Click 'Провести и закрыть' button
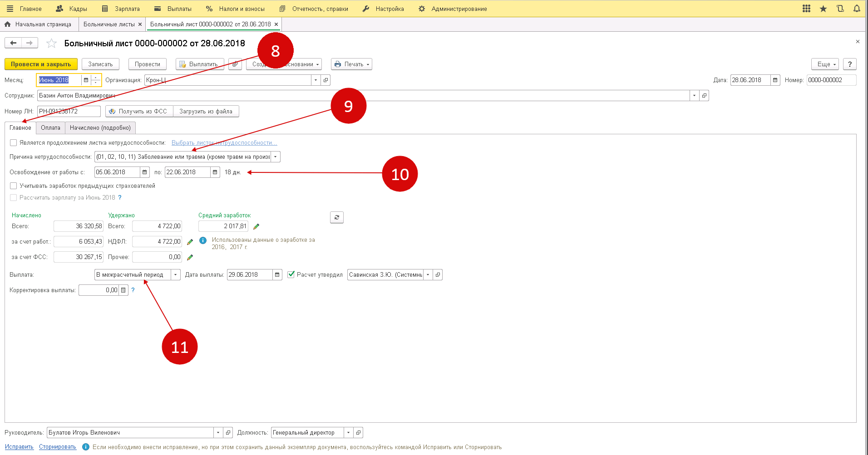The width and height of the screenshot is (868, 455). pos(41,64)
